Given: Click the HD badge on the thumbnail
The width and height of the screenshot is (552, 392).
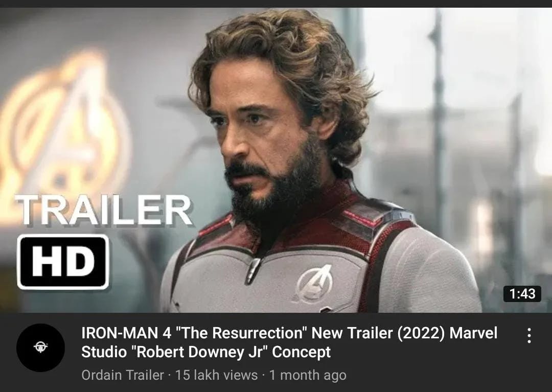Looking at the screenshot, I should coord(63,262).
